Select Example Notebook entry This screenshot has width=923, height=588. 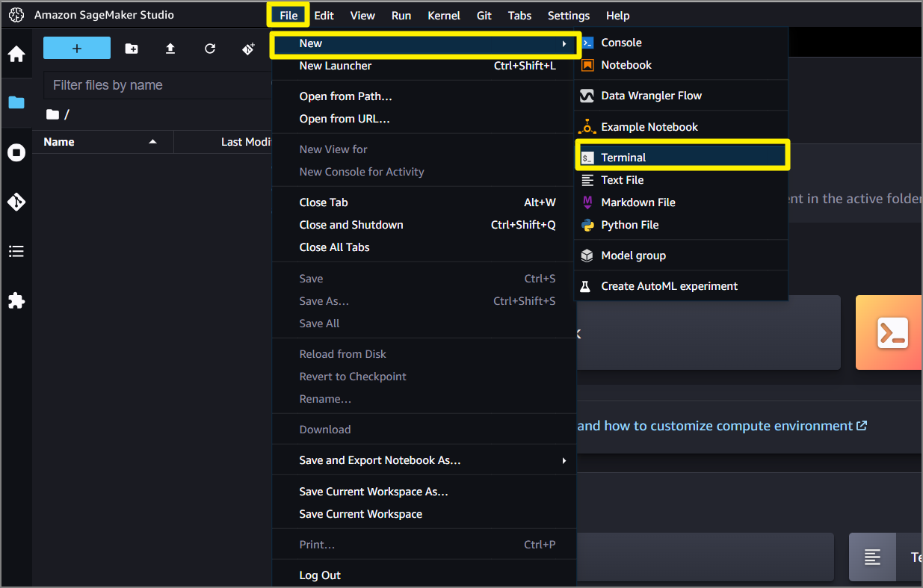click(x=681, y=127)
